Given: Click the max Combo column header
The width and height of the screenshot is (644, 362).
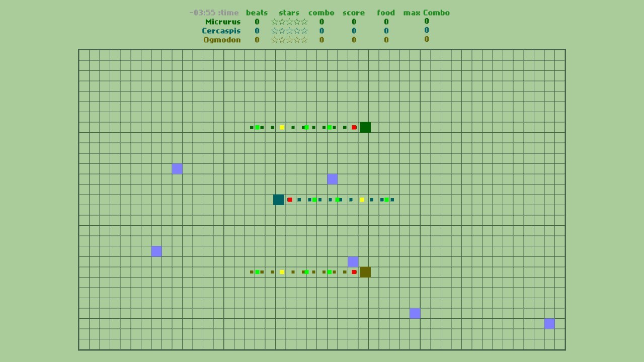Looking at the screenshot, I should tap(426, 13).
